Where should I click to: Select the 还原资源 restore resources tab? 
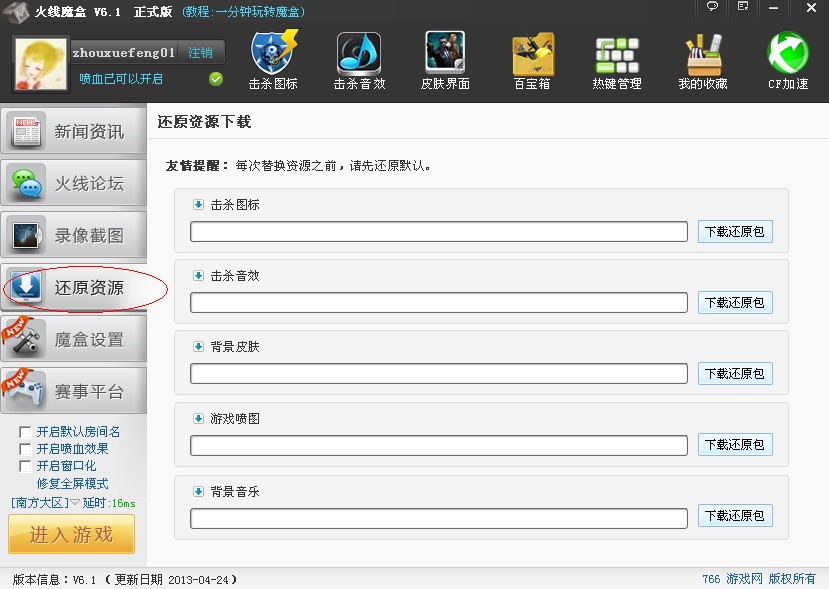point(73,287)
